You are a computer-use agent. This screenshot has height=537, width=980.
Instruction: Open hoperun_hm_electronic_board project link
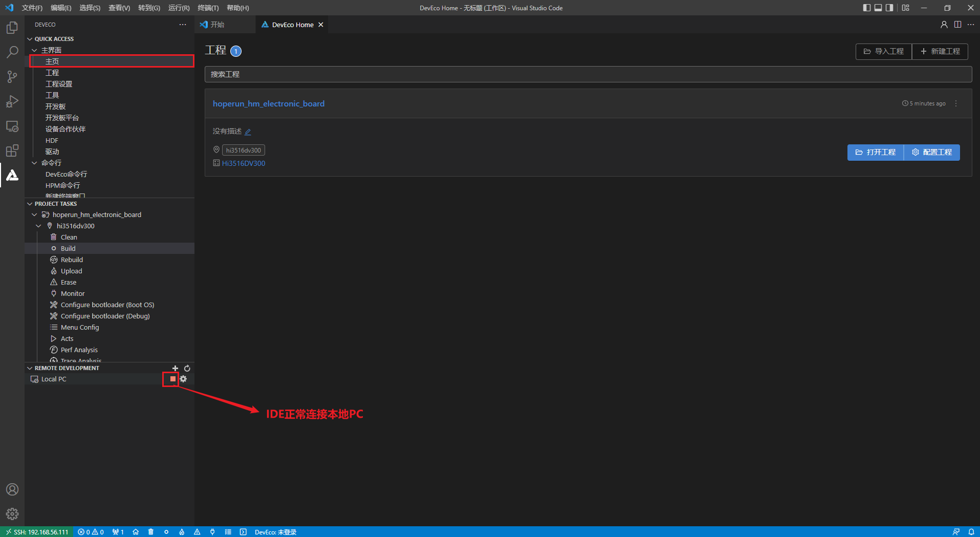(x=269, y=103)
